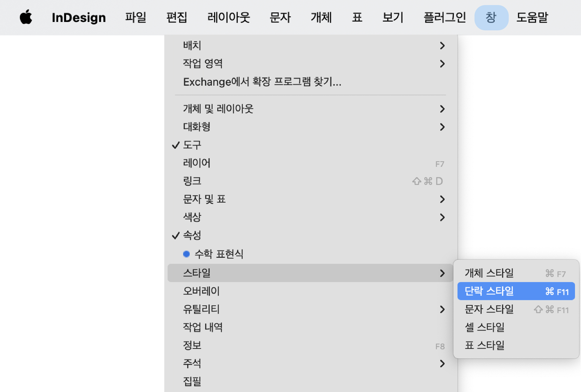Open the 플러그인 menu
This screenshot has width=581, height=392.
tap(444, 17)
